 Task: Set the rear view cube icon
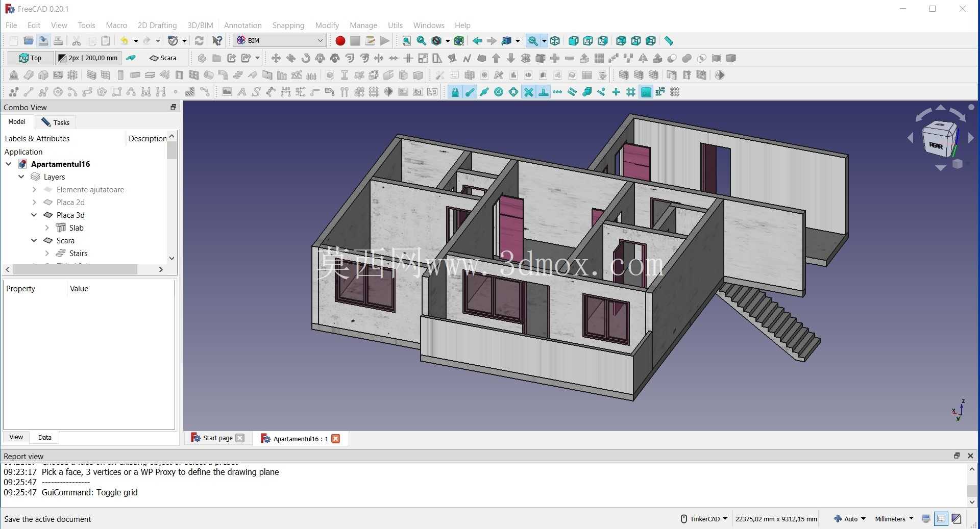[621, 41]
